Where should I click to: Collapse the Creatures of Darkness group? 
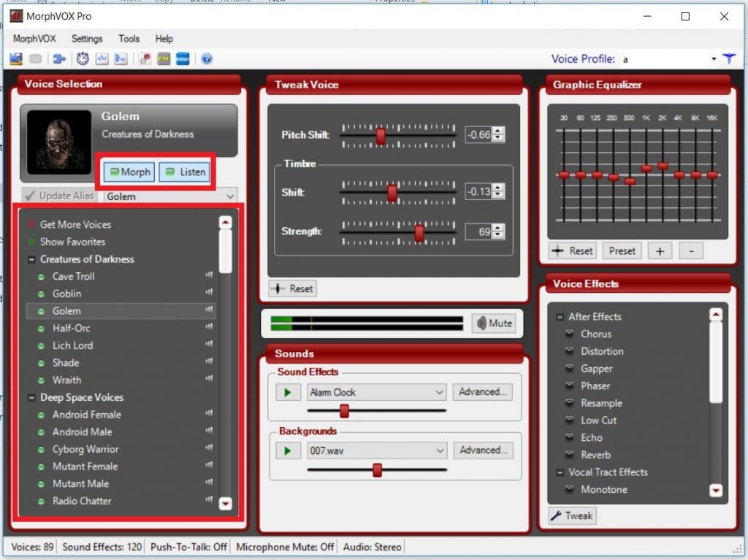[x=31, y=259]
